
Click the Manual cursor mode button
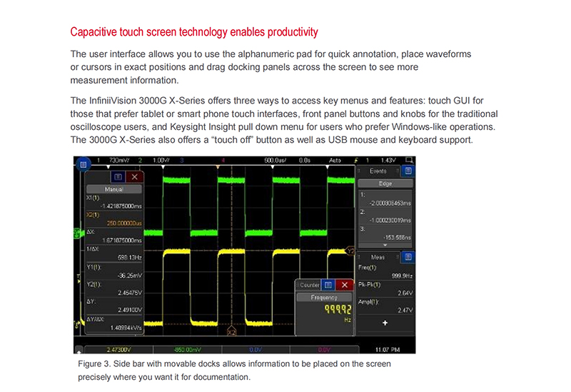click(x=114, y=189)
